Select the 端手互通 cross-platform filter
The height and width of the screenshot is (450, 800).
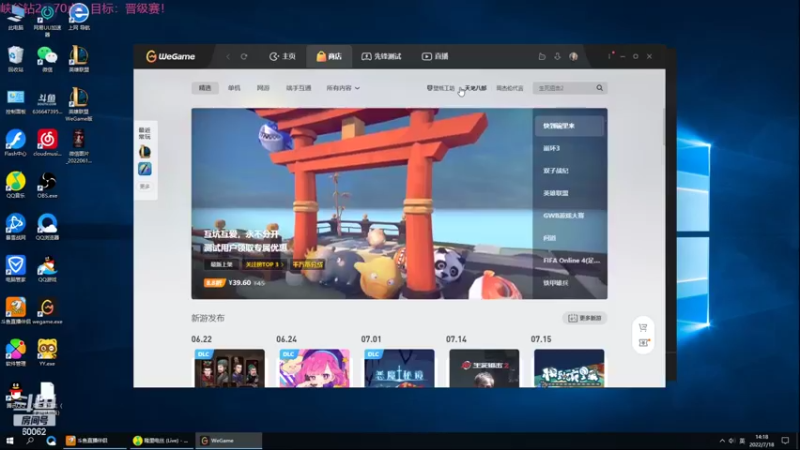point(298,88)
